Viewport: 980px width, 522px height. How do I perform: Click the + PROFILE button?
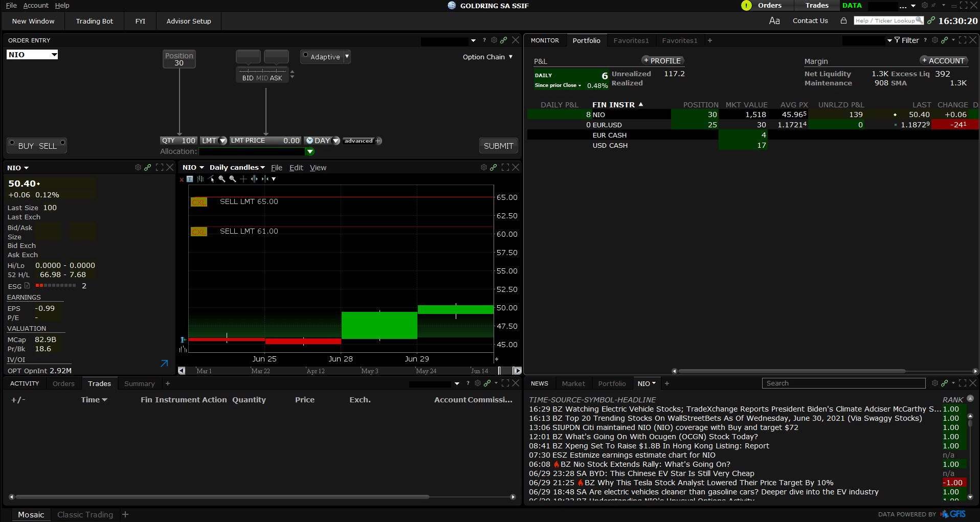(662, 60)
